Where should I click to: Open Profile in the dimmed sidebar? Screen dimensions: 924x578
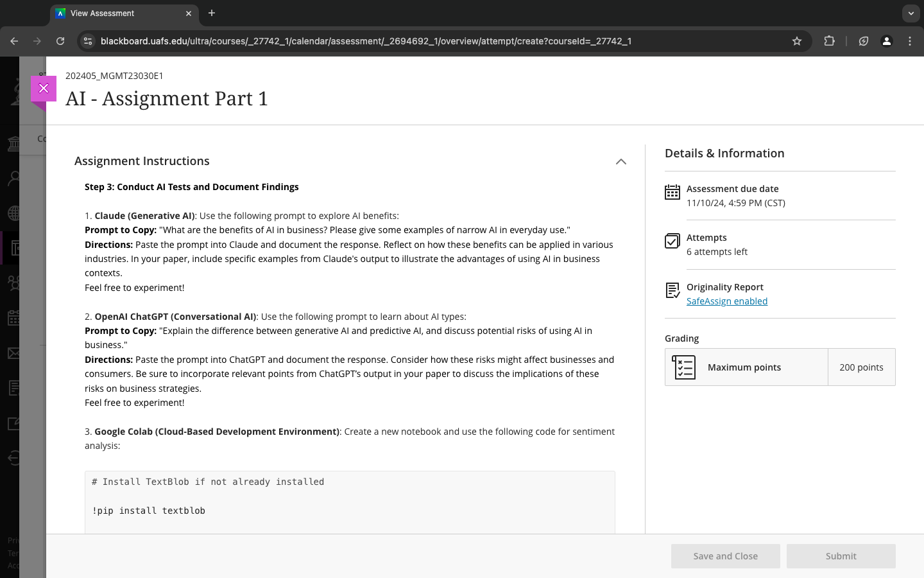click(13, 178)
